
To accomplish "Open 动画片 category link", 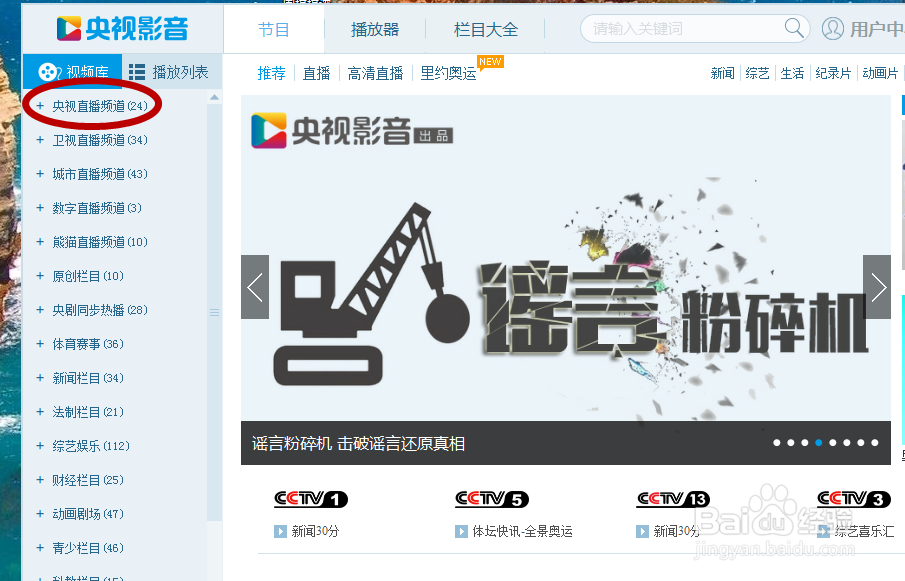I will [x=880, y=73].
